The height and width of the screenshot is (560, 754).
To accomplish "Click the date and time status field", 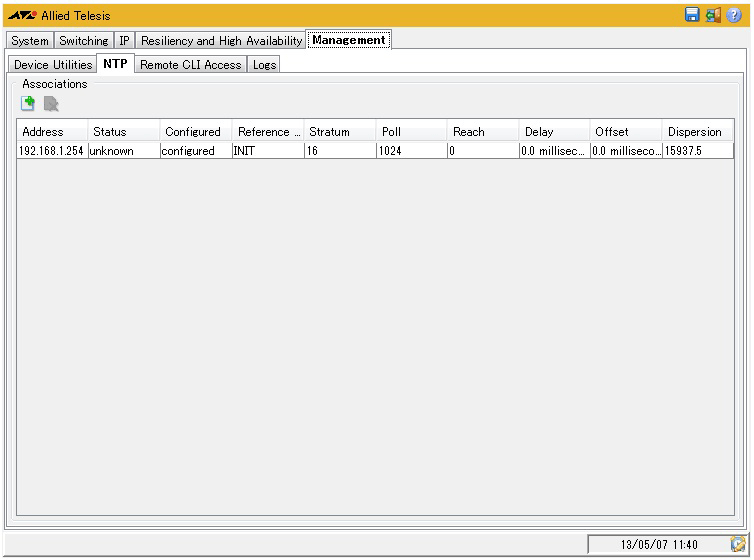I will tap(657, 544).
